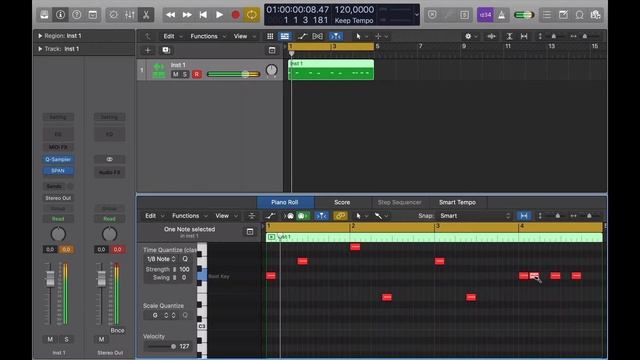
Task: Add a new track with plus button
Action: point(148,50)
